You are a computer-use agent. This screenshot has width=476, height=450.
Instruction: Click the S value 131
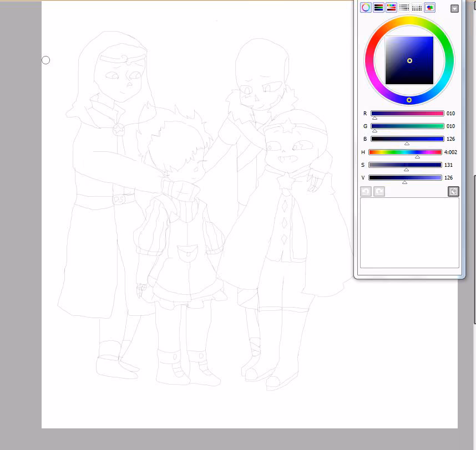point(448,165)
